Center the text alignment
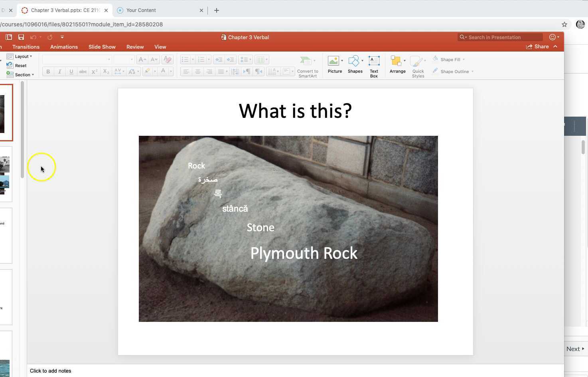588x377 pixels. click(197, 71)
